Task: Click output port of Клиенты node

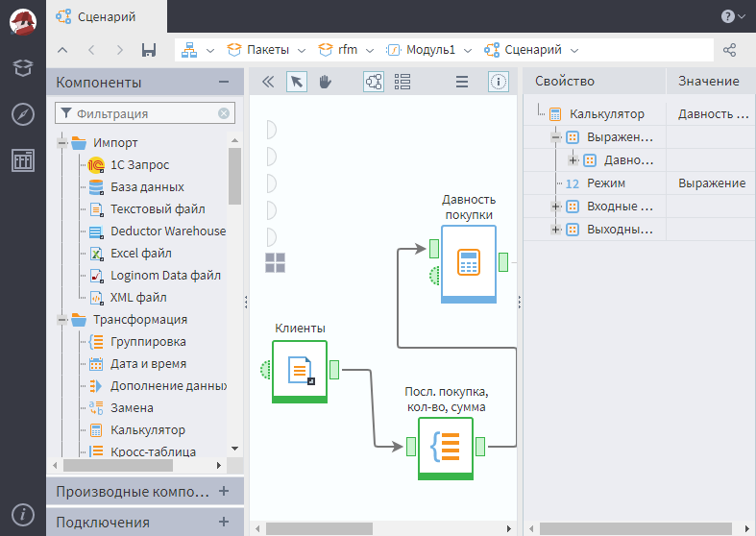Action: click(x=334, y=370)
